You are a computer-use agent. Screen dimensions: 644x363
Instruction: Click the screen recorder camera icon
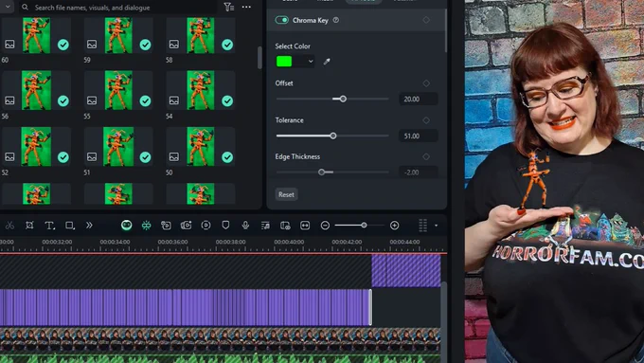(x=186, y=226)
